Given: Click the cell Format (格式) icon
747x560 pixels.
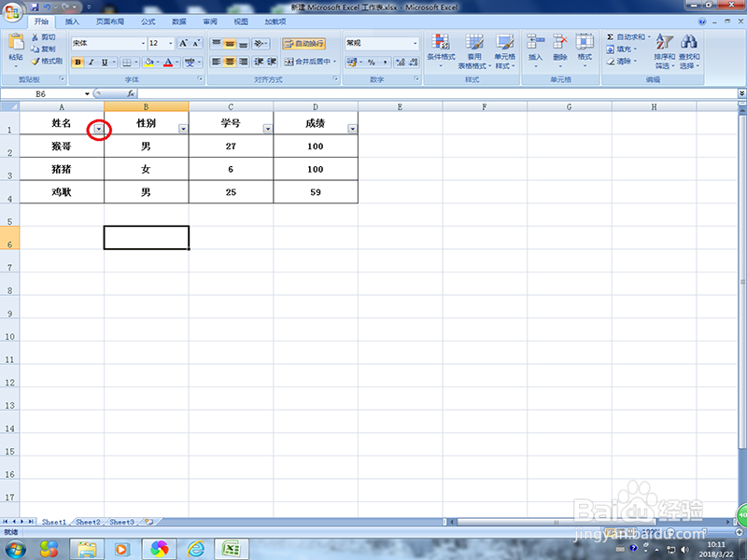Looking at the screenshot, I should tap(585, 42).
